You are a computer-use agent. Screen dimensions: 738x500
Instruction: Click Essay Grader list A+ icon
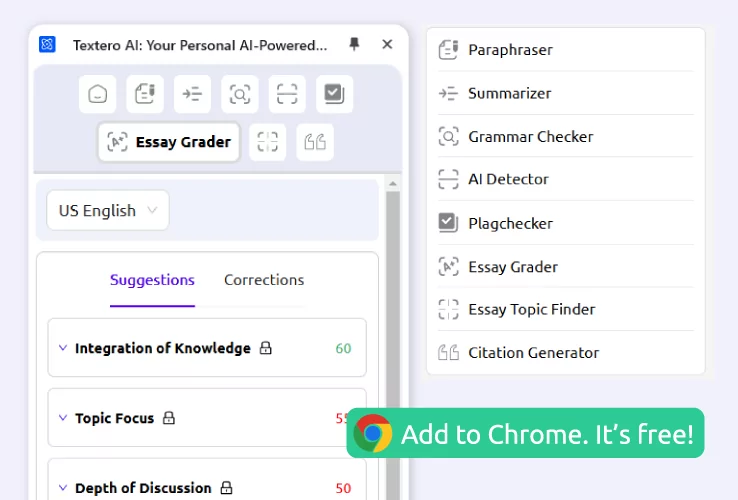coord(448,266)
